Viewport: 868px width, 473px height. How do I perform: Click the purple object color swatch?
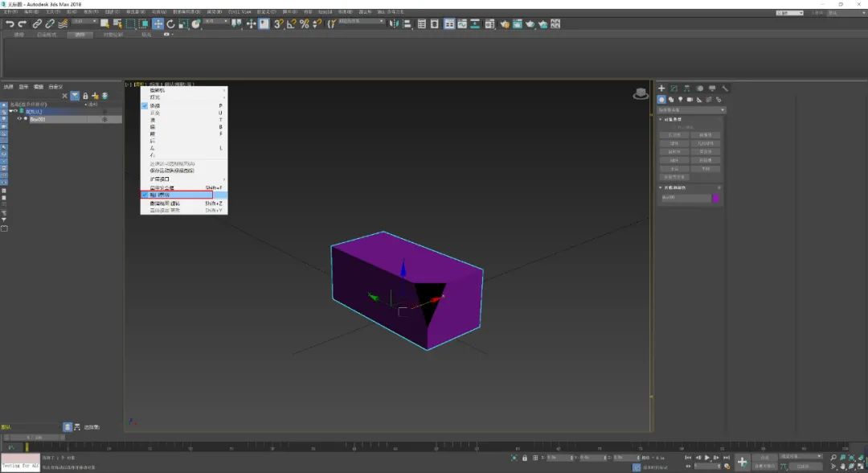point(716,198)
